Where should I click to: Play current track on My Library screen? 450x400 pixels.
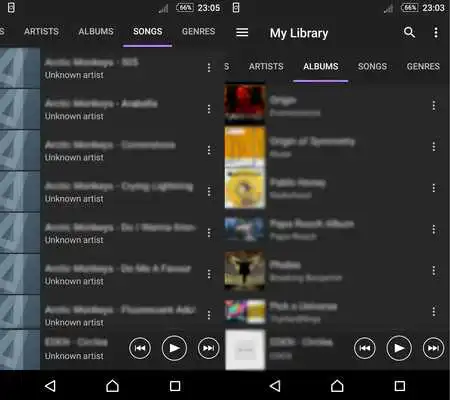click(x=399, y=348)
